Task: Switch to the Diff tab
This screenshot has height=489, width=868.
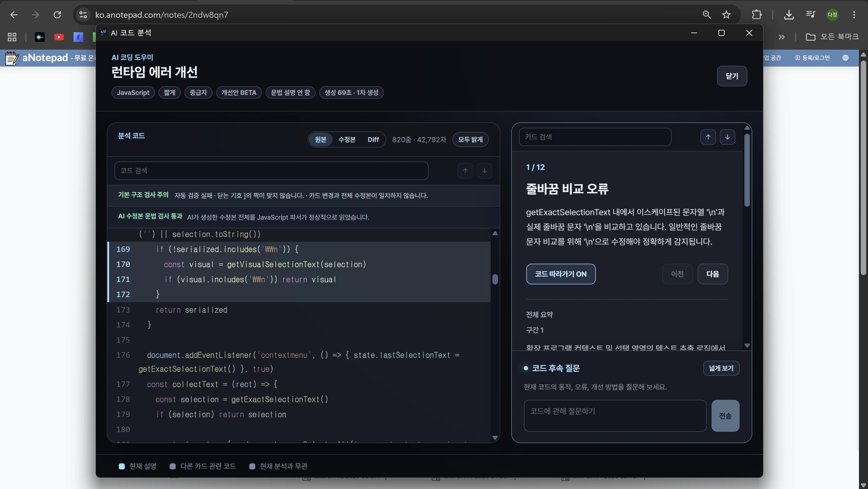Action: click(x=373, y=139)
